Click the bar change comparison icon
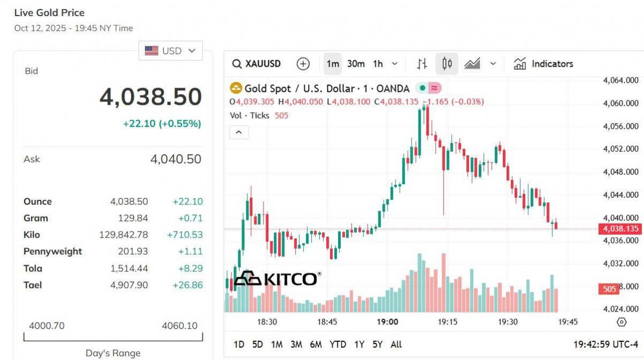The width and height of the screenshot is (644, 360). click(x=422, y=63)
